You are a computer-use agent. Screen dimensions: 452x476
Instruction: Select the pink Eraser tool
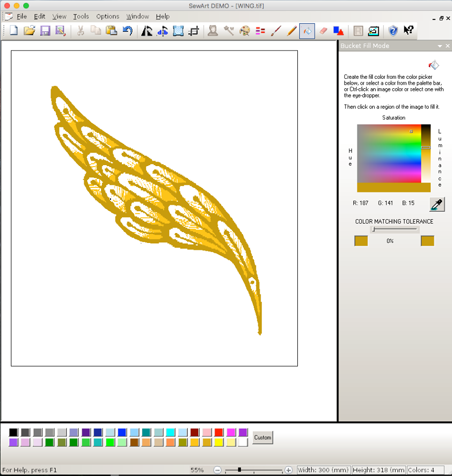[x=323, y=31]
